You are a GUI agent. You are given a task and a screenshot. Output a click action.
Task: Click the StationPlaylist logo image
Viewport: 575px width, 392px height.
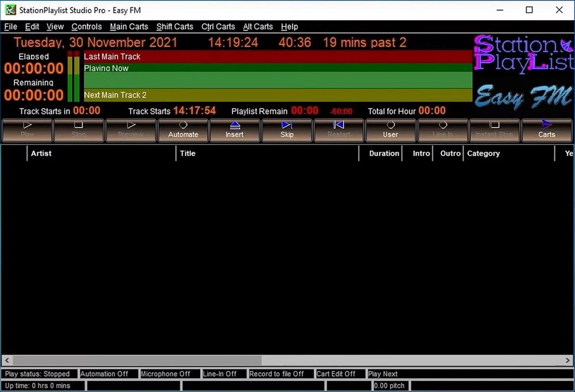pos(523,53)
